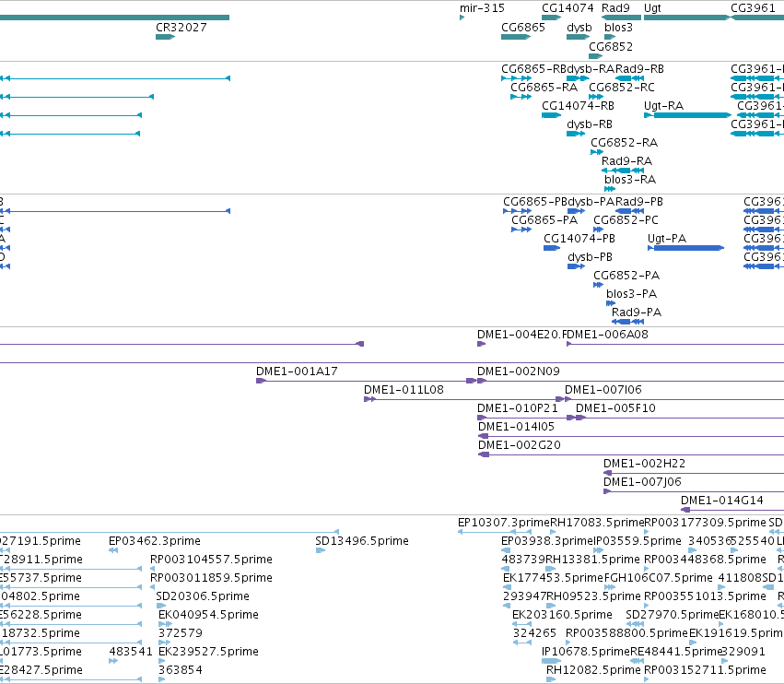The image size is (784, 684).
Task: Open the SD13496.5prime EST label
Action: click(x=361, y=541)
